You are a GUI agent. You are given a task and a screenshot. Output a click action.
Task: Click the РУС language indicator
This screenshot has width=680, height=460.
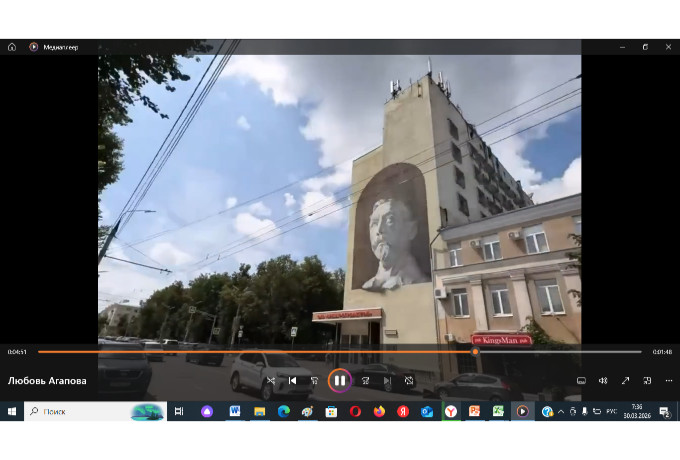click(x=611, y=411)
